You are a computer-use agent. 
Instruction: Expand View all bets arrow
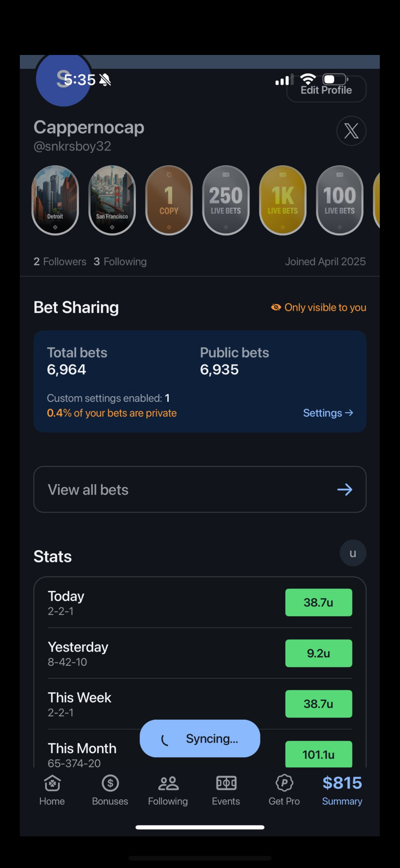coord(344,489)
